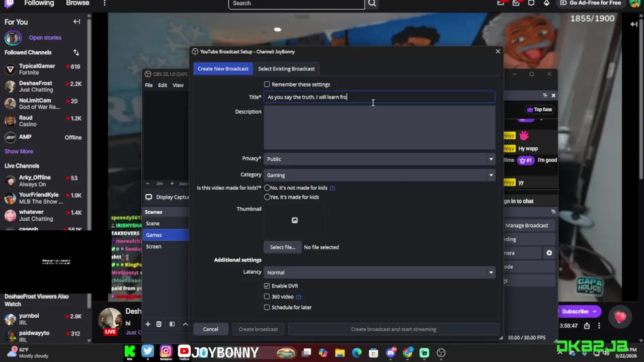Click the OBS preview zoom-in plus icon
644x362 pixels.
pyautogui.click(x=172, y=184)
